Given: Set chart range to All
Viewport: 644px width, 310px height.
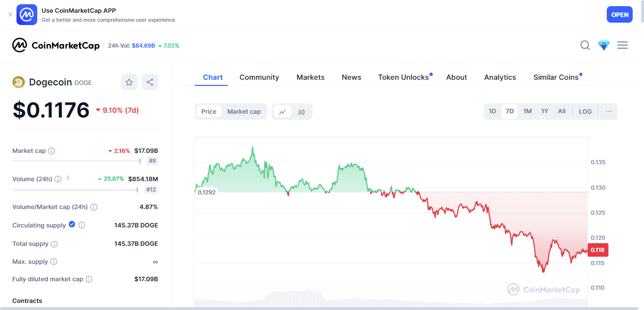Looking at the screenshot, I should [x=561, y=111].
